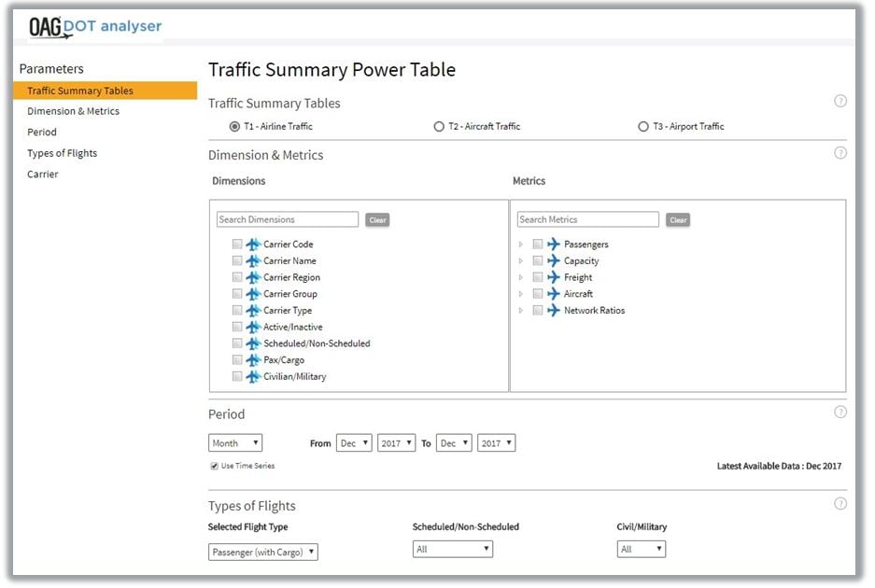Click into the Search Metrics field
Image resolution: width=875 pixels, height=588 pixels.
click(x=588, y=220)
